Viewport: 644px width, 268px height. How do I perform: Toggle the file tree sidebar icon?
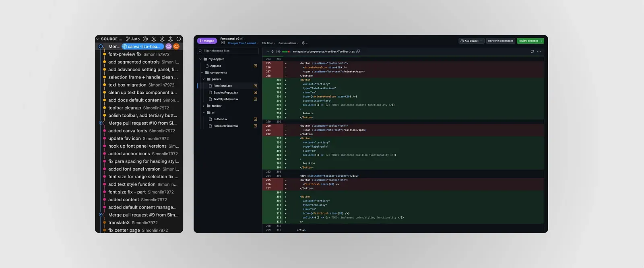coord(223,43)
